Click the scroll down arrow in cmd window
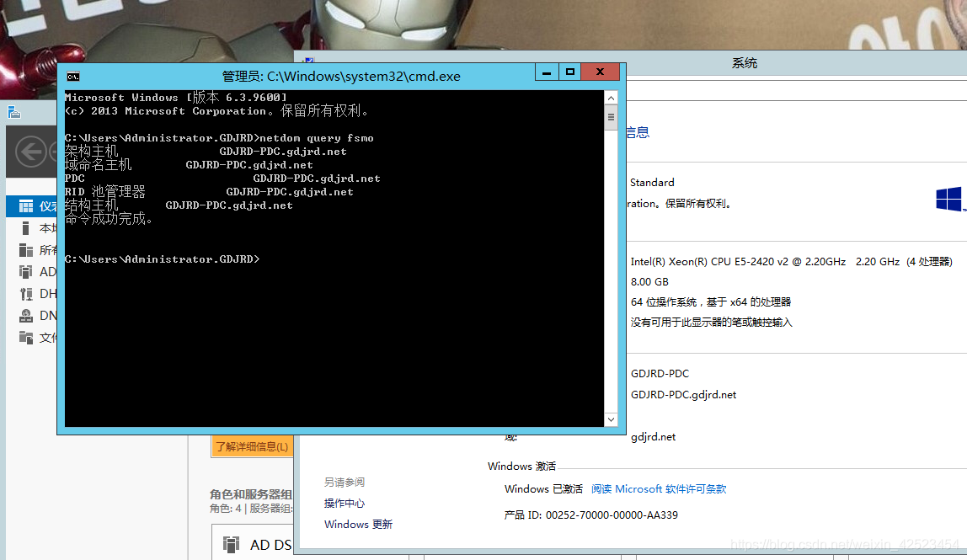The image size is (967, 560). coord(611,419)
